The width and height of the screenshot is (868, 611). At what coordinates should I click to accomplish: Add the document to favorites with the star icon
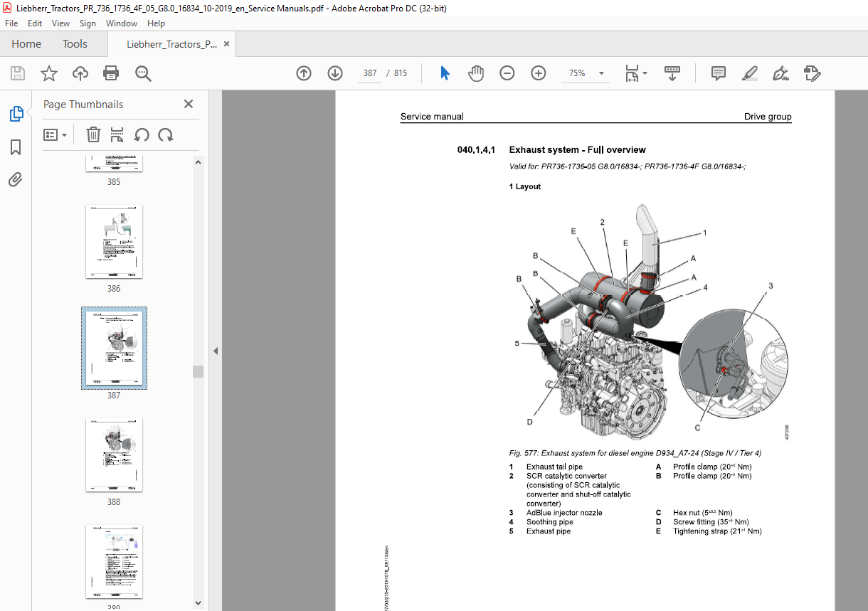pos(48,73)
